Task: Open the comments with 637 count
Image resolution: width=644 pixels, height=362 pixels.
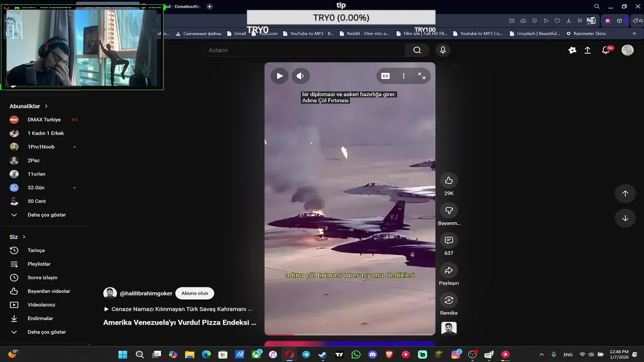Action: click(449, 240)
